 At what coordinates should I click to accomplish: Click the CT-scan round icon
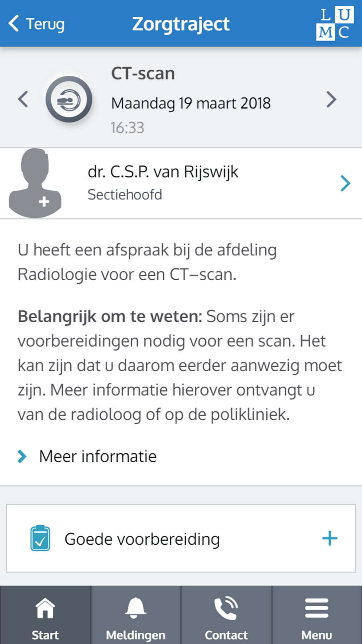click(69, 99)
